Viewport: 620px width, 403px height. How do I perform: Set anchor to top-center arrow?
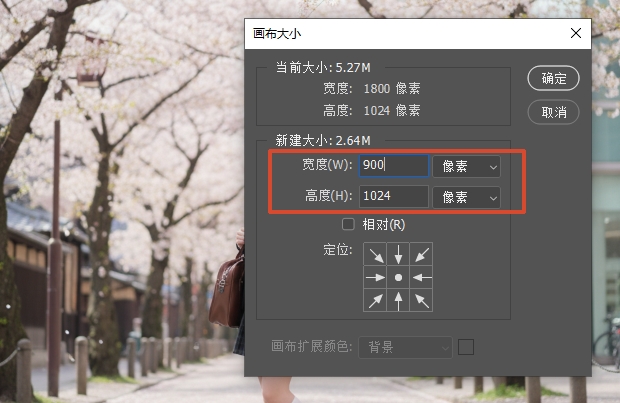pyautogui.click(x=398, y=254)
